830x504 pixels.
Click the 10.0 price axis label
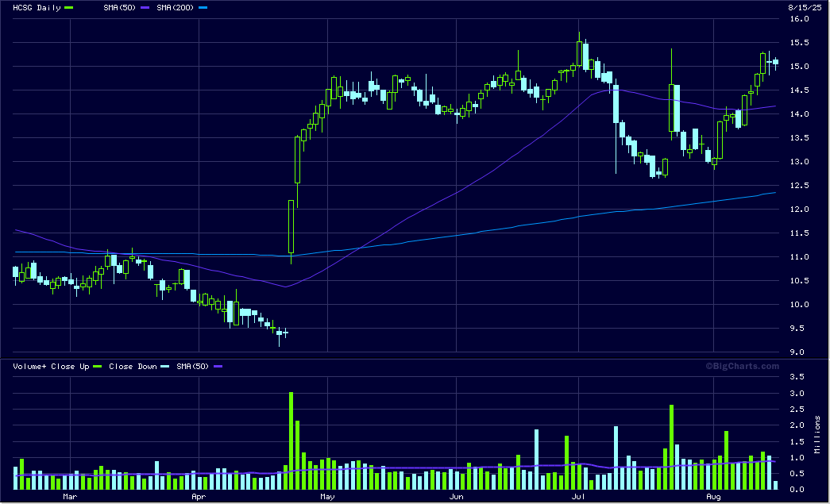[799, 305]
